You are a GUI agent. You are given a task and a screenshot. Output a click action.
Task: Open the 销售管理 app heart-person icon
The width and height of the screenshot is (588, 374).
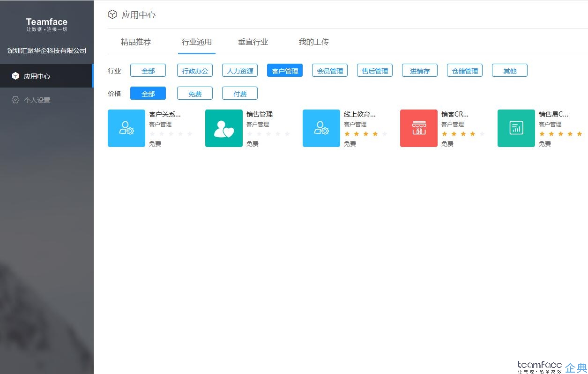coord(224,128)
